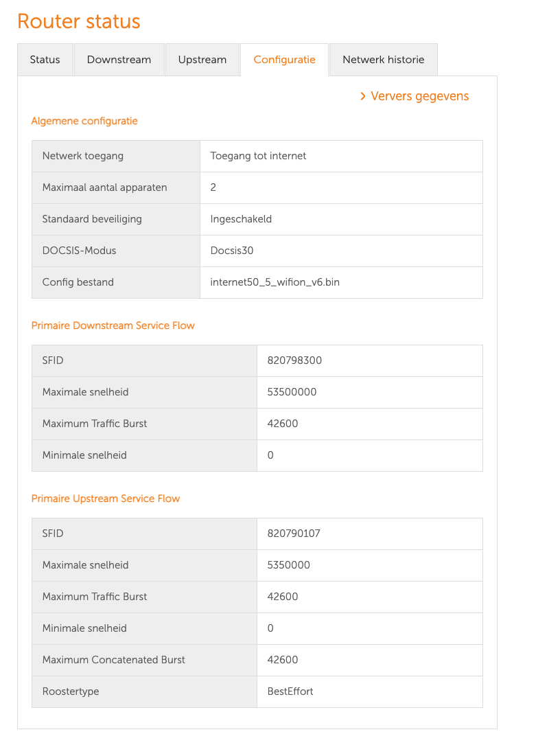The height and width of the screenshot is (756, 560).
Task: Click the Maximum Concatenated Burst label
Action: coord(114,660)
